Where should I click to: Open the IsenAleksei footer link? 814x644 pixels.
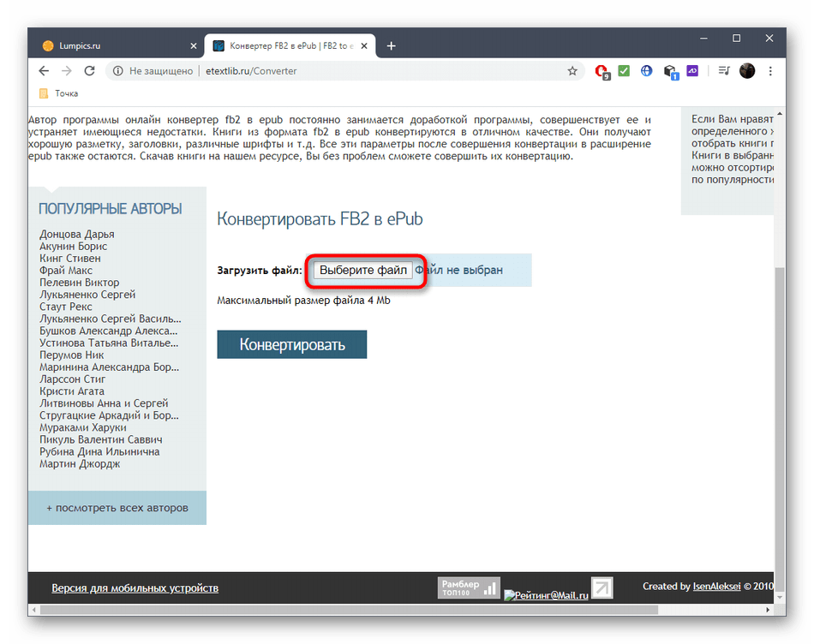click(x=716, y=587)
